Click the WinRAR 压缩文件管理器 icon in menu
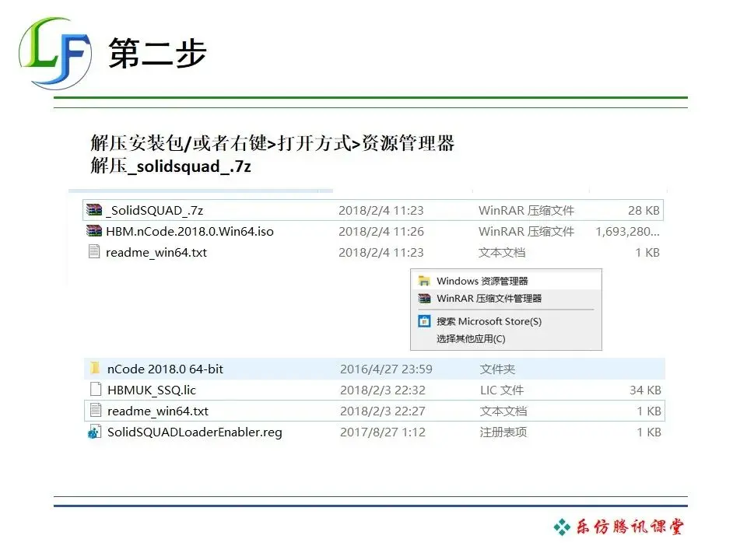Viewport: 747px width, 560px height. coord(424,299)
